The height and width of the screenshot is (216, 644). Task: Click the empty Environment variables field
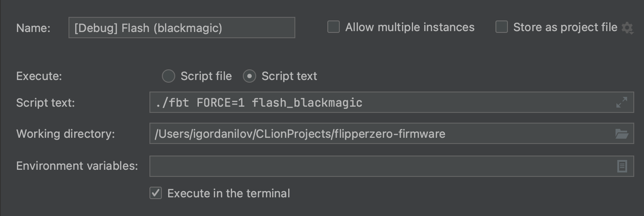click(x=378, y=166)
